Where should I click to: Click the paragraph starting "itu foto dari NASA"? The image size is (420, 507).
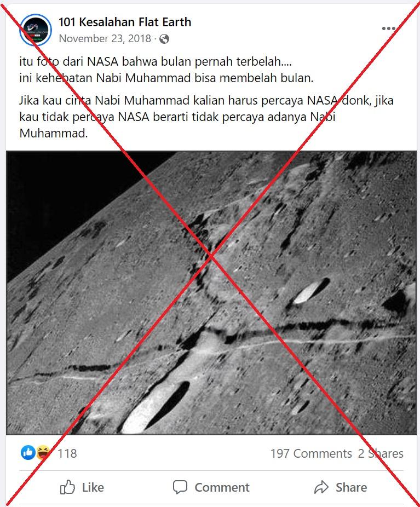[166, 70]
